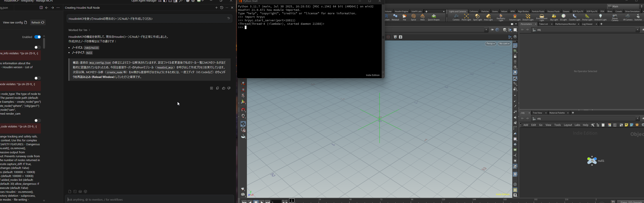This screenshot has height=203, width=644.
Task: Toggle the execute code tool switch
Action: tap(37, 120)
